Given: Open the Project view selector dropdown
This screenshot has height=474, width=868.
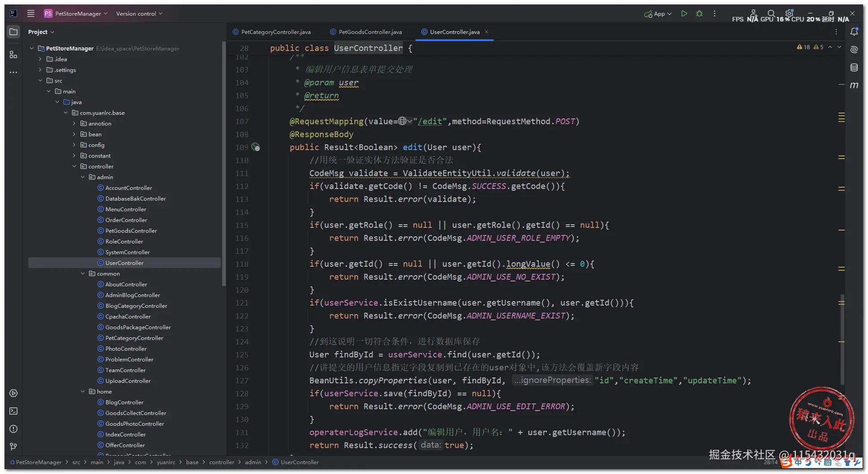Looking at the screenshot, I should click(x=41, y=32).
